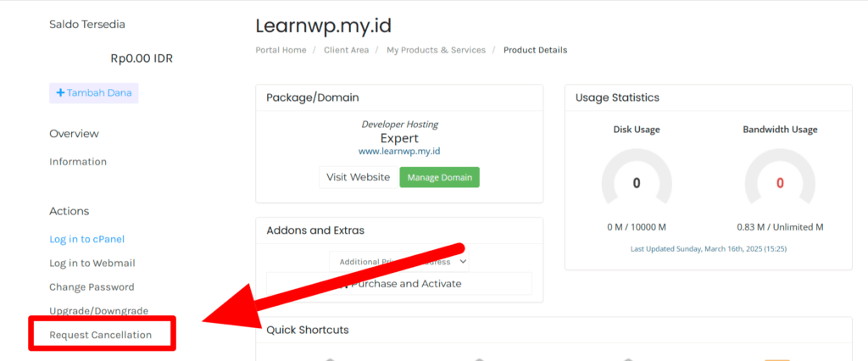Viewport: 868px width, 361px height.
Task: Click the Tambah Dana button
Action: click(x=93, y=93)
